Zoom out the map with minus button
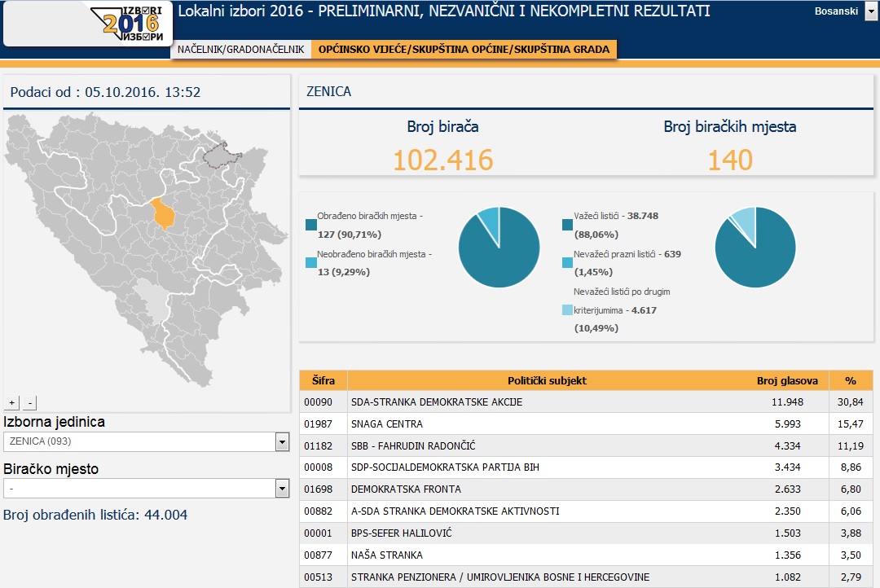The image size is (880, 588). [30, 402]
